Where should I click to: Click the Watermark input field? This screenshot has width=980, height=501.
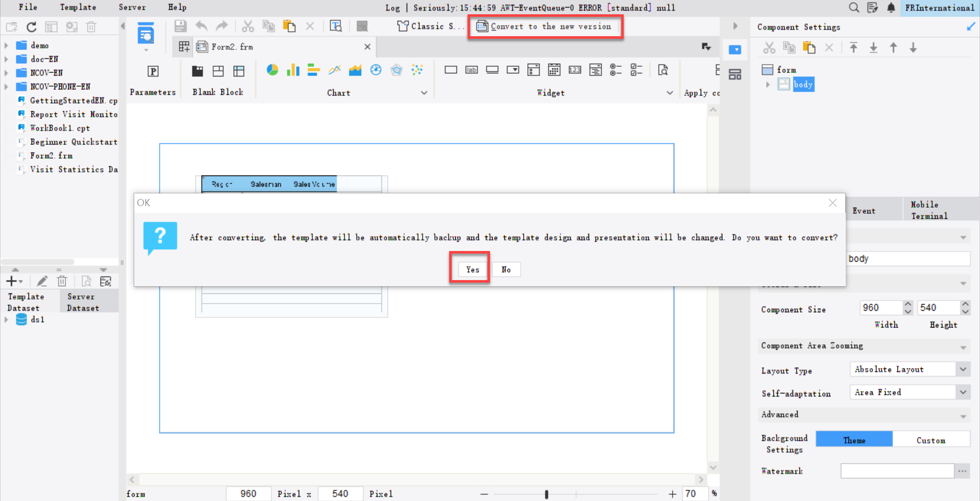[897, 471]
